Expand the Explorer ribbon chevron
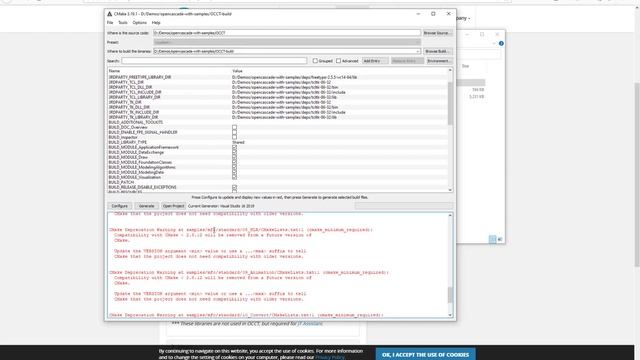Image resolution: width=640 pixels, height=360 pixels. click(494, 43)
